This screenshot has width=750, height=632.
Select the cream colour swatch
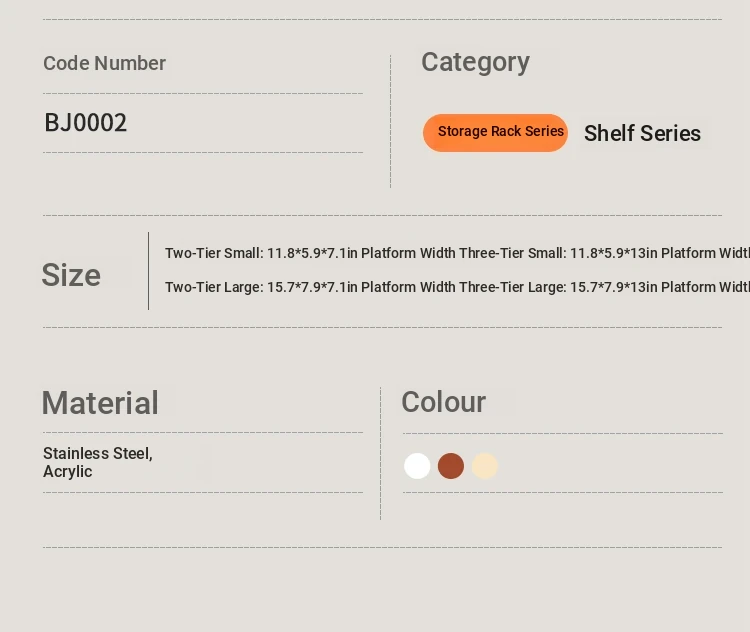click(485, 466)
